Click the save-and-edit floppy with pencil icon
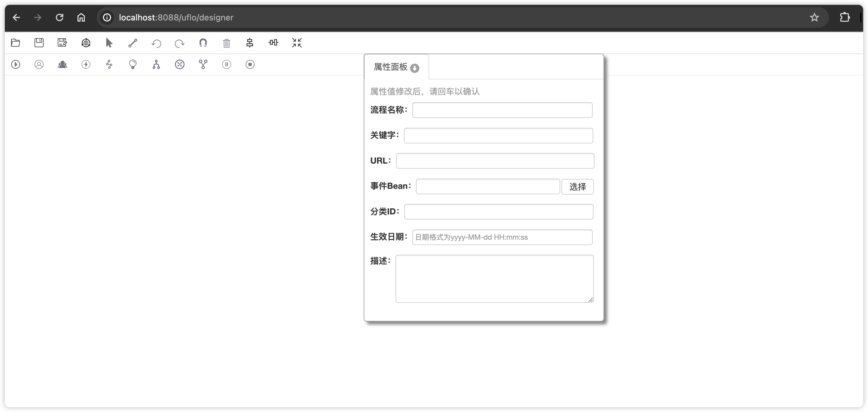Image resolution: width=868 pixels, height=412 pixels. point(62,43)
